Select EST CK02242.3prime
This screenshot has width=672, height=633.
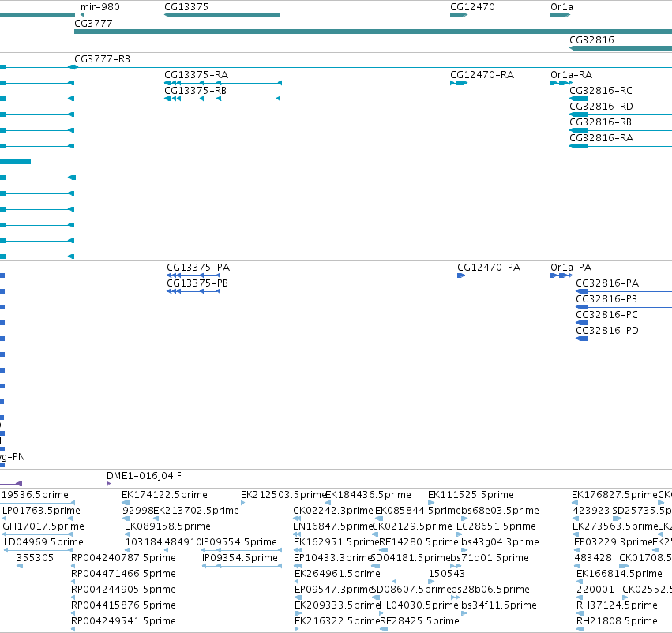[x=333, y=511]
